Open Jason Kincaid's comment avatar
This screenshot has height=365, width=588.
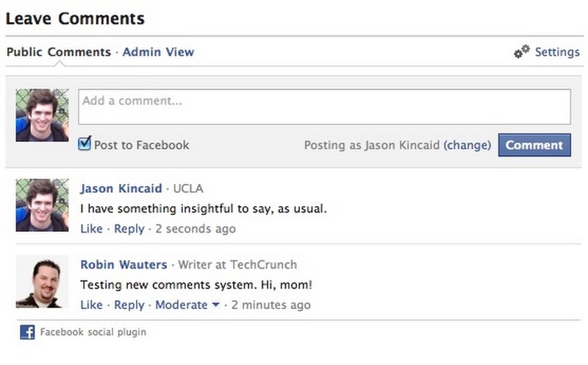[x=42, y=205]
